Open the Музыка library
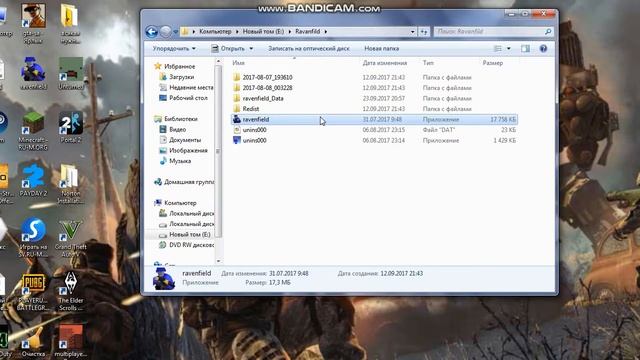640x360 pixels. (x=180, y=161)
